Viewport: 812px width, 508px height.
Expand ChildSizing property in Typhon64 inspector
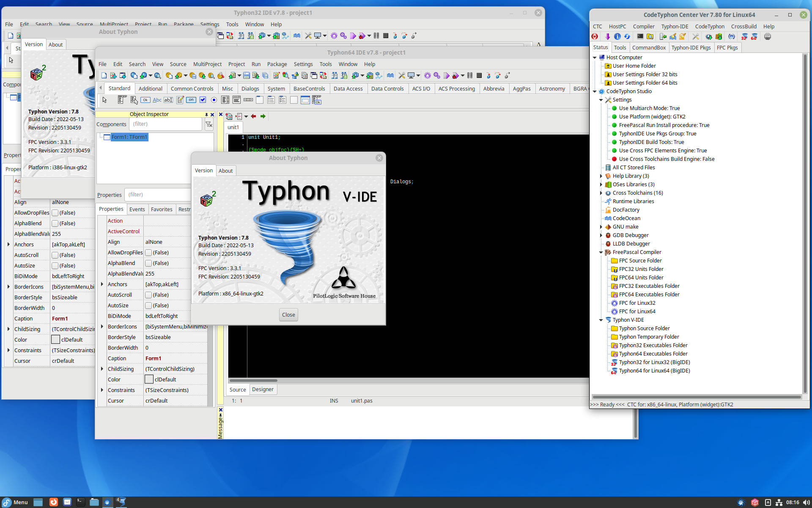pyautogui.click(x=102, y=369)
